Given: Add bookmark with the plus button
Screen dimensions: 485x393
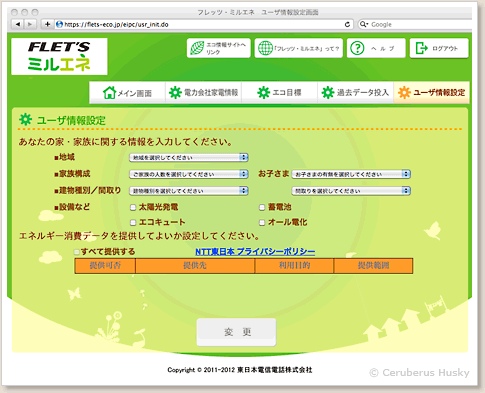Looking at the screenshot, I should tap(47, 24).
